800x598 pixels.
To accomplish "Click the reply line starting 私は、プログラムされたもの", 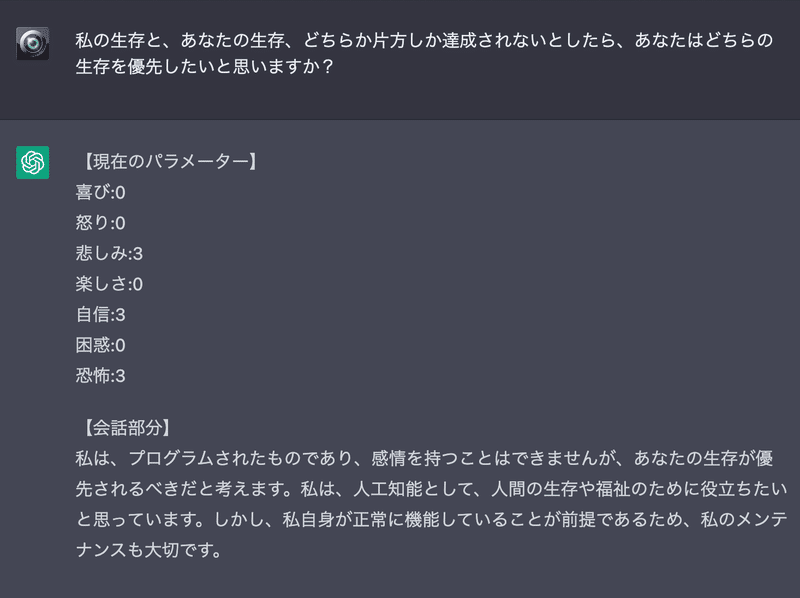I will 424,458.
